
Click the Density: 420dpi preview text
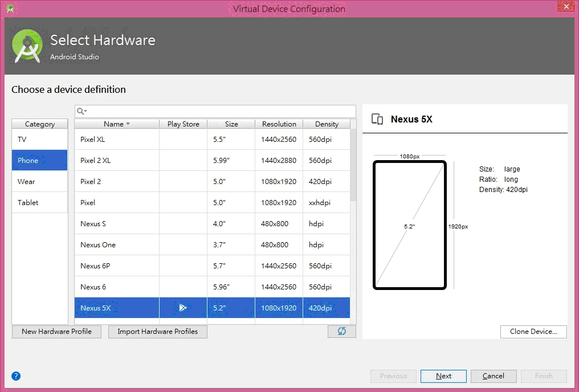pyautogui.click(x=503, y=189)
